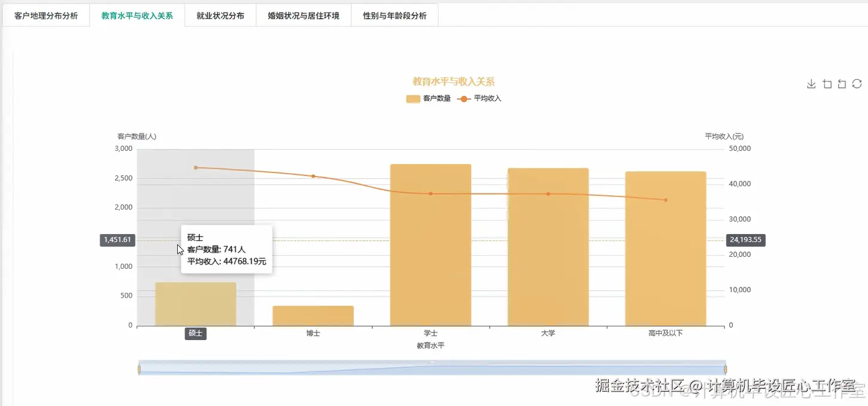Toggle the 客户数量 legend item
Image resolution: width=868 pixels, height=406 pixels.
click(430, 98)
